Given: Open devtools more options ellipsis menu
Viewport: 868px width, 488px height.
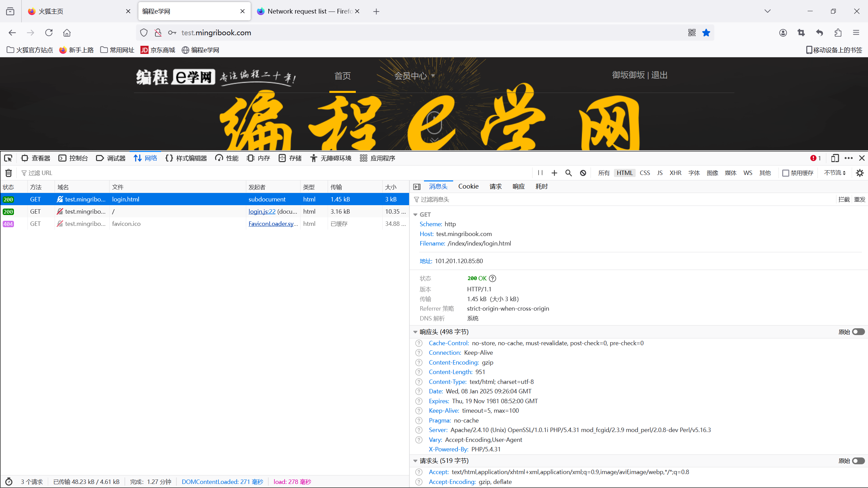Looking at the screenshot, I should click(848, 158).
